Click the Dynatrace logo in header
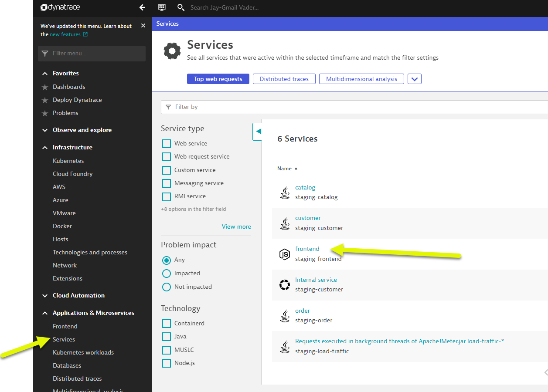548x392 pixels. [x=60, y=7]
